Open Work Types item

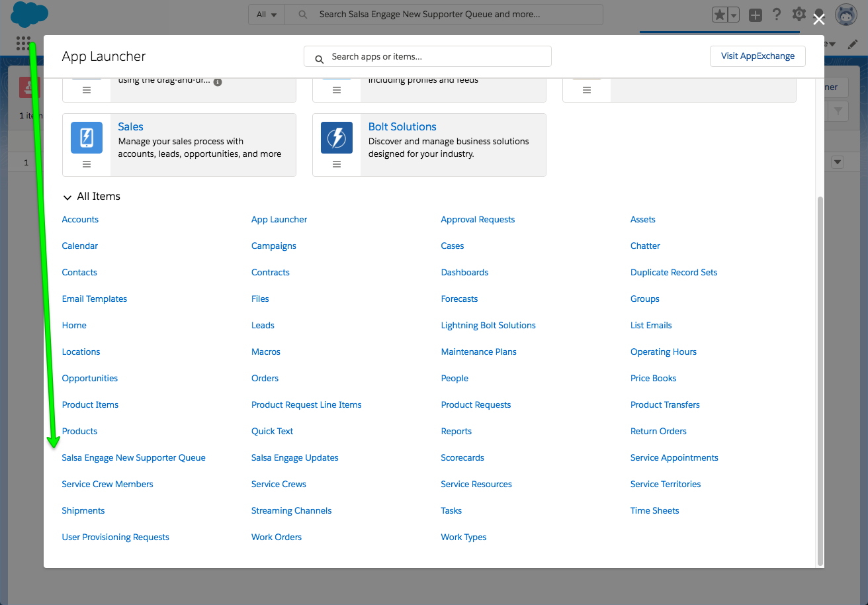click(463, 537)
